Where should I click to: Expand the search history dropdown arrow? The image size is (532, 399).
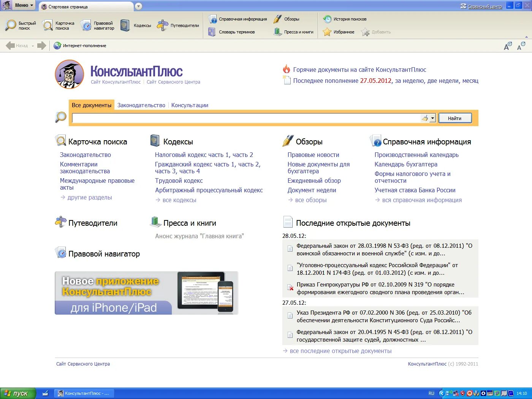point(432,118)
